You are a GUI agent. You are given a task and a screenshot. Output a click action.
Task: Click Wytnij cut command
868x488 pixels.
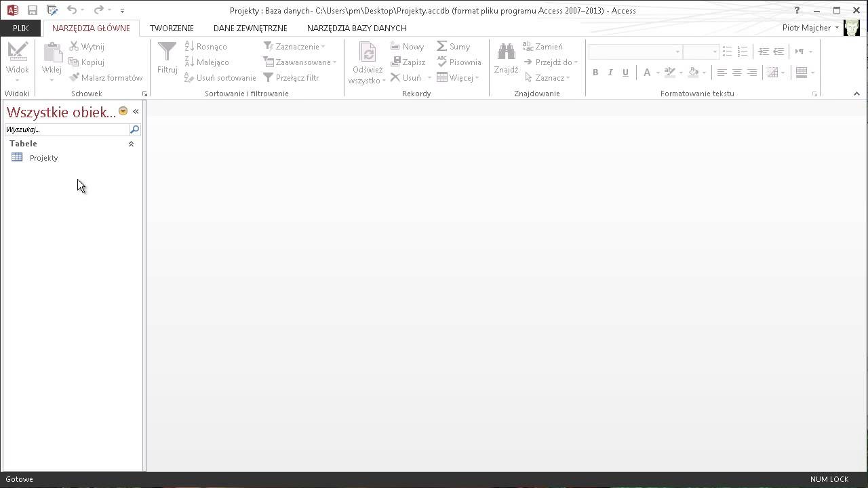87,47
